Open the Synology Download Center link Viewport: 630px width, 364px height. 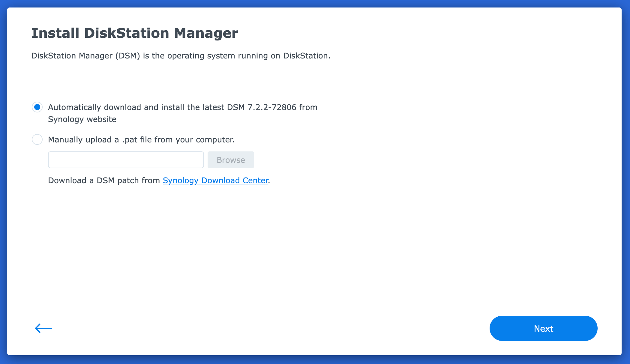coord(215,181)
